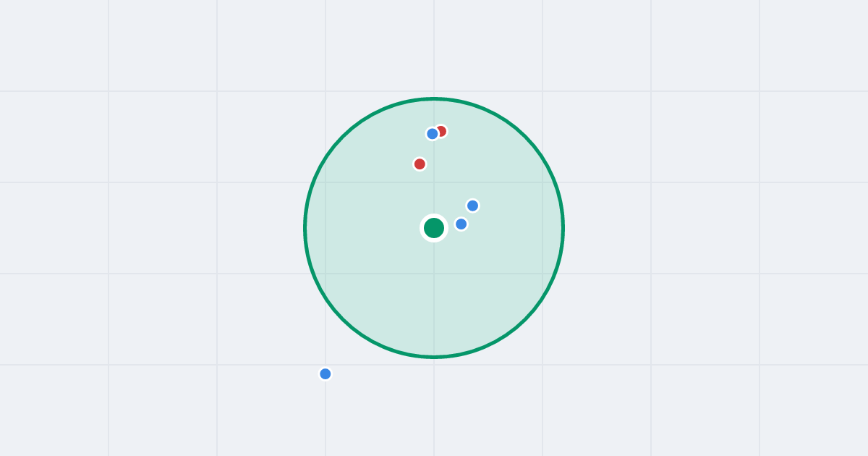Viewport: 868px width, 456px height.
Task: Select the topmost blue point within the radius
Action: (433, 134)
